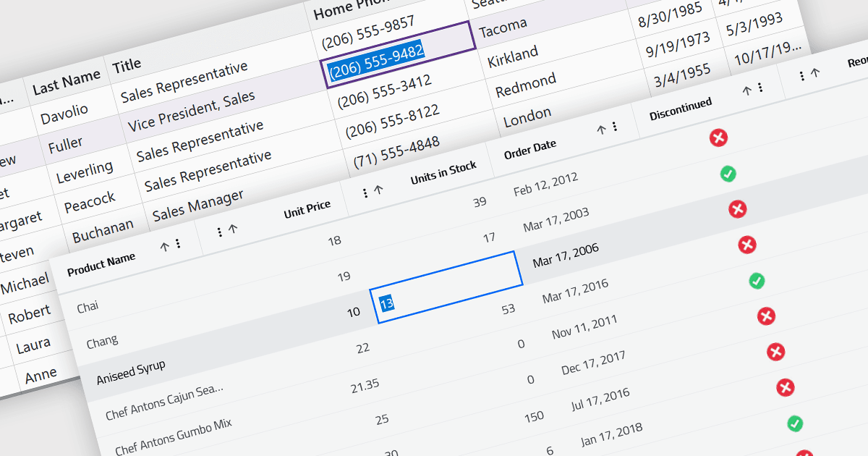Click the Mar 17, 2003 order date
868x456 pixels.
tap(556, 220)
